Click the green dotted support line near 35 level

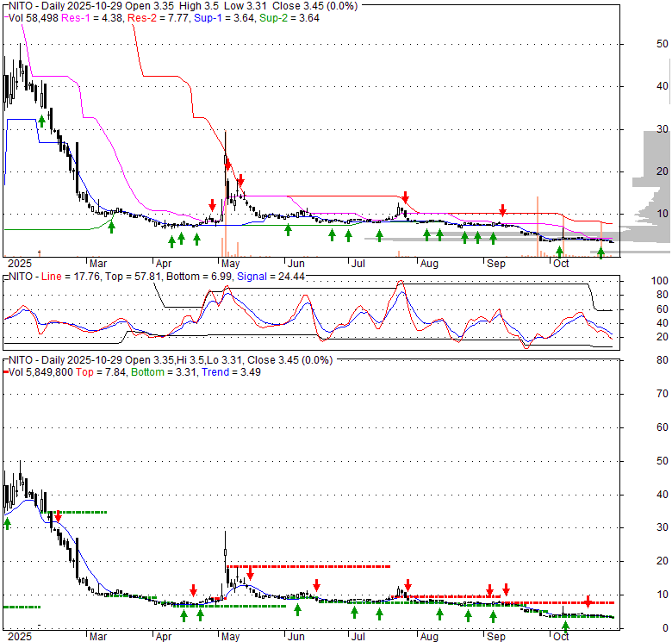click(x=78, y=513)
